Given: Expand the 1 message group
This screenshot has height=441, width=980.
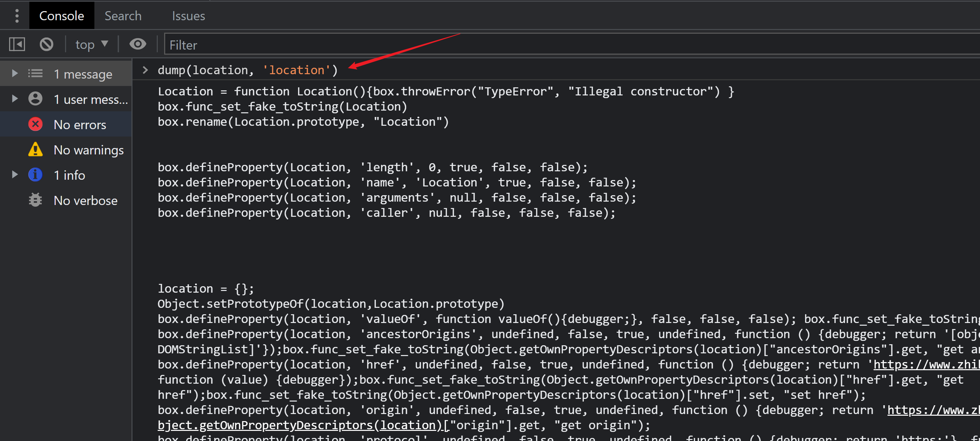Looking at the screenshot, I should (14, 73).
